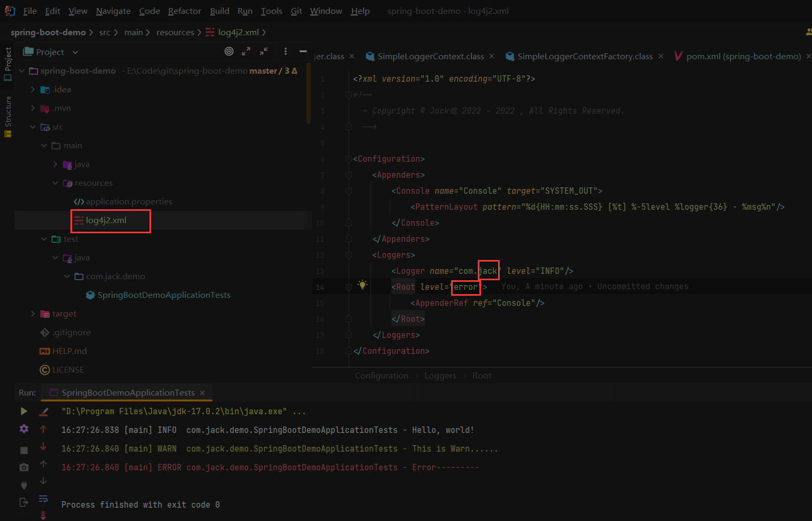812x521 pixels.
Task: Toggle soft-wrap in Run console
Action: (x=43, y=499)
